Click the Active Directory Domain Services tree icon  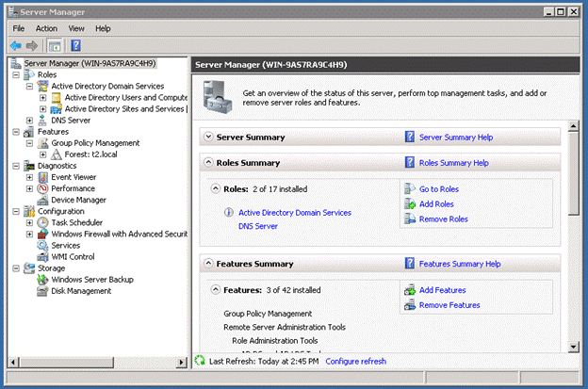pos(42,87)
